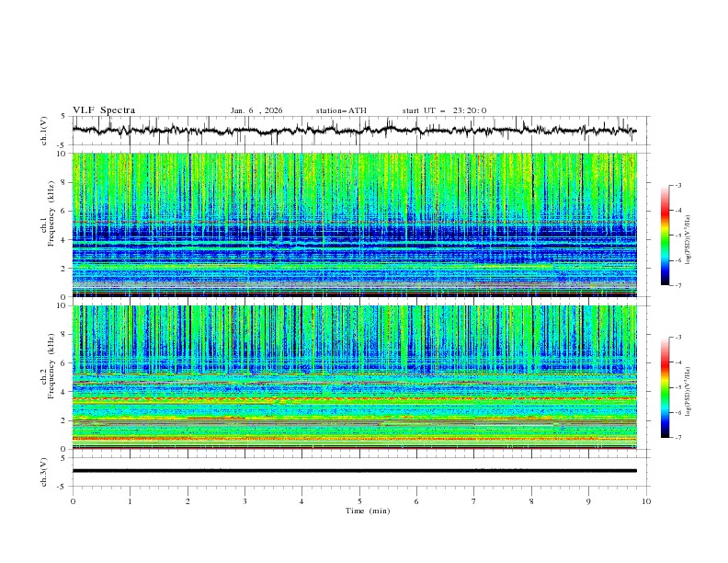Click the 'ch.3(V)' axis label
Image resolution: width=728 pixels, height=563 pixels.
(x=44, y=472)
